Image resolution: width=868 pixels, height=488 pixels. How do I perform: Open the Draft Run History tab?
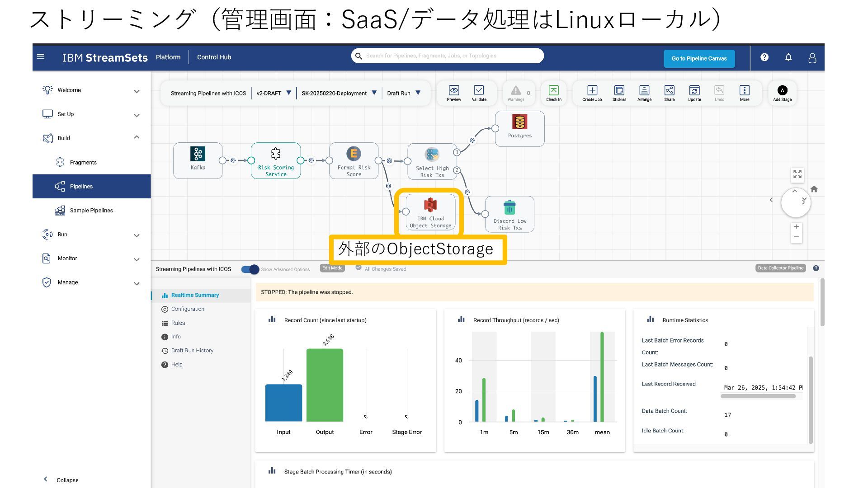click(192, 351)
